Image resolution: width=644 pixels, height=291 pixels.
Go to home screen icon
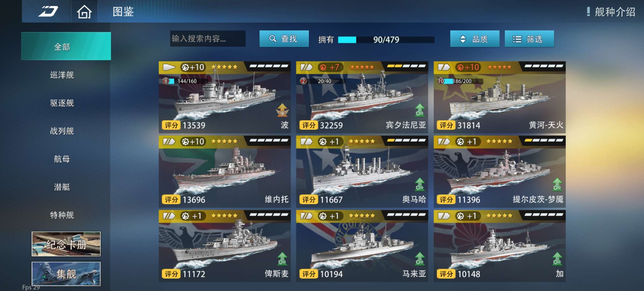[x=84, y=12]
